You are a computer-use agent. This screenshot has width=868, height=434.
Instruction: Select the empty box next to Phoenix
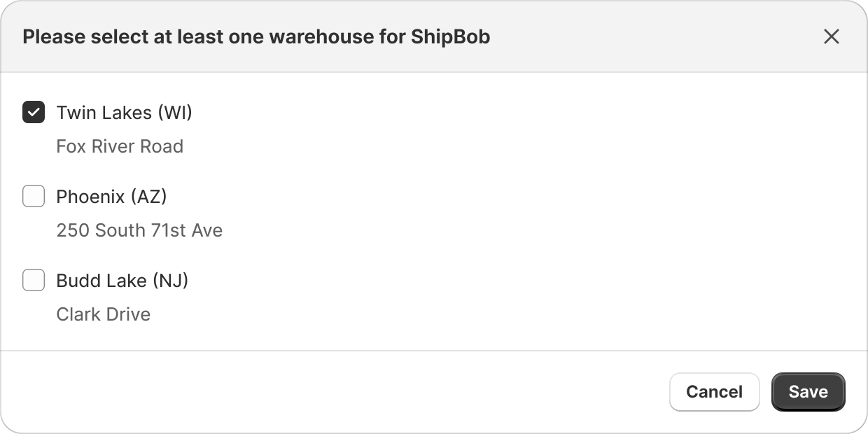point(34,196)
